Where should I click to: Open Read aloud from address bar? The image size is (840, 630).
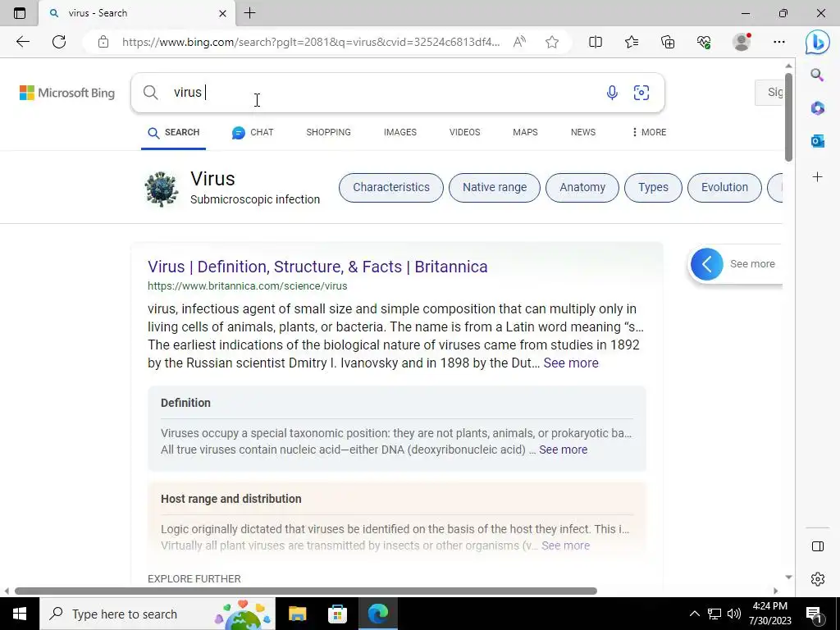tap(518, 42)
